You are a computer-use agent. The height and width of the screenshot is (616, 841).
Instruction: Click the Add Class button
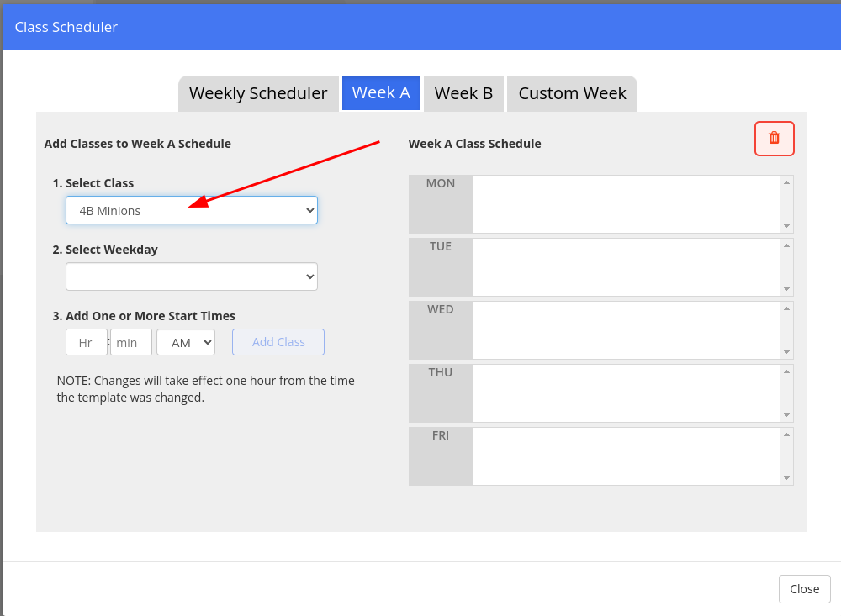278,342
